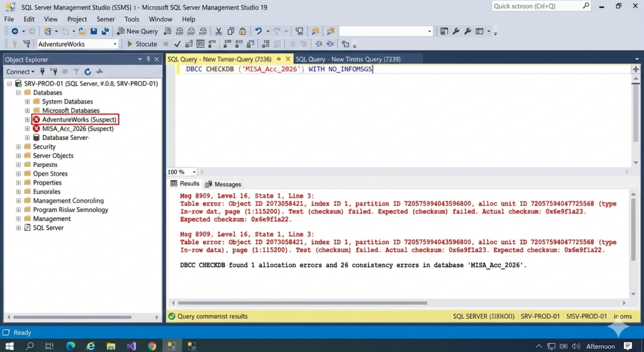Click the New Query button

(x=138, y=31)
